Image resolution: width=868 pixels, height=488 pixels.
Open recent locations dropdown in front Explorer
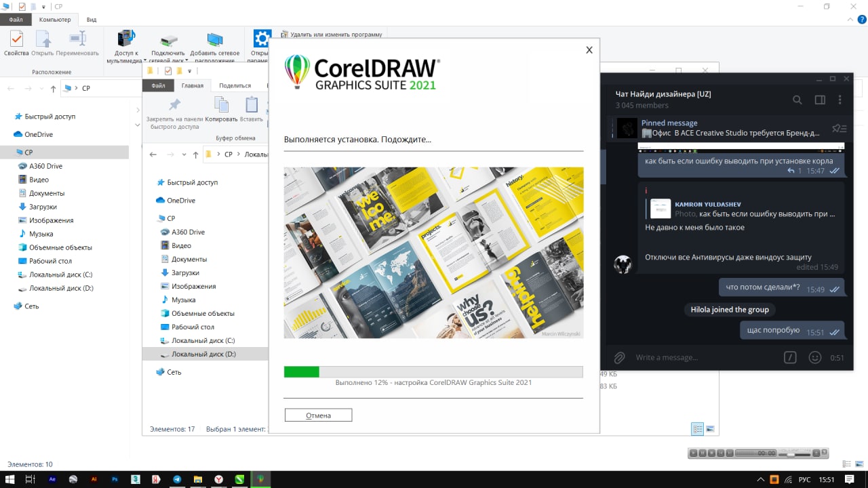point(183,155)
